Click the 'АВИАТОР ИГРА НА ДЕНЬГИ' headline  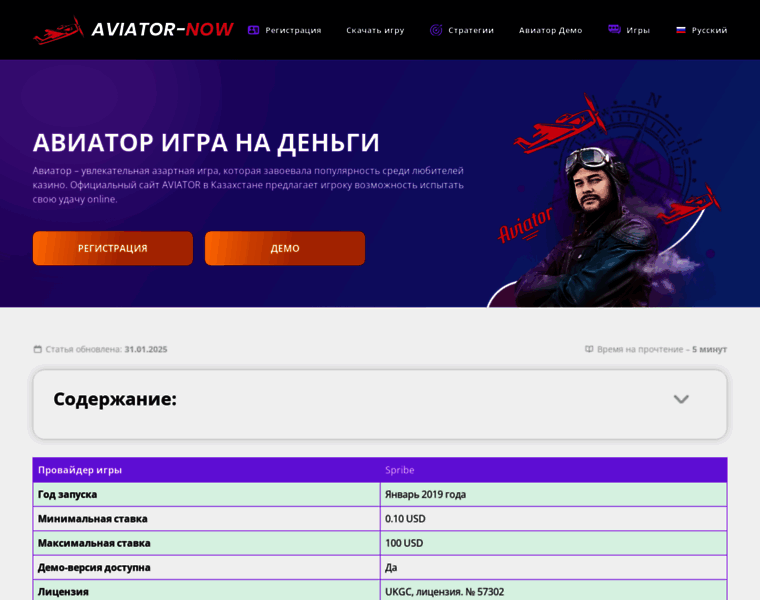point(206,142)
